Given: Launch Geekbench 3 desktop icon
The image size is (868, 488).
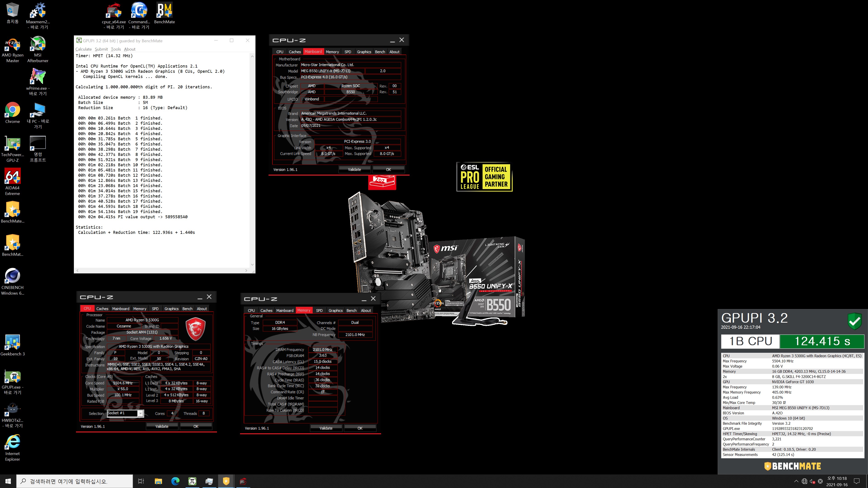Looking at the screenshot, I should pyautogui.click(x=12, y=345).
